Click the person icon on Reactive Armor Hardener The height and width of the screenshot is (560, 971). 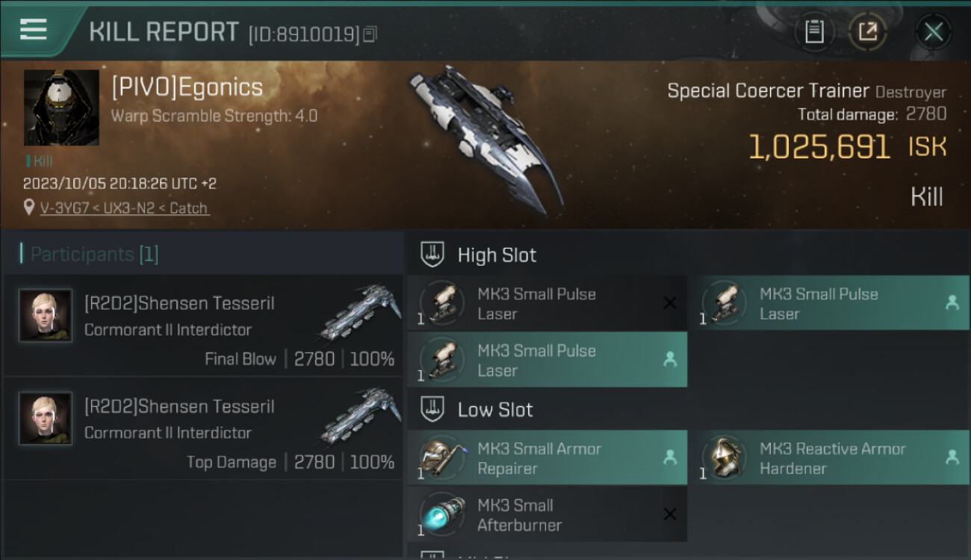952,457
